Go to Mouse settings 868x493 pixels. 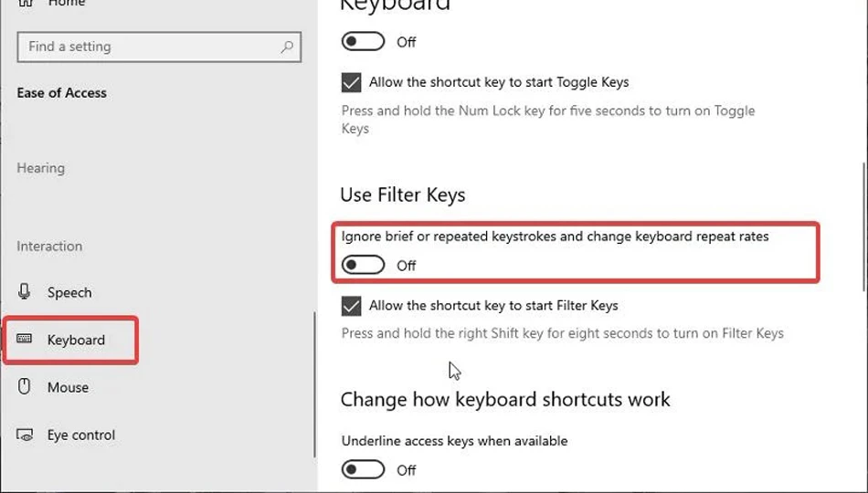click(x=68, y=387)
